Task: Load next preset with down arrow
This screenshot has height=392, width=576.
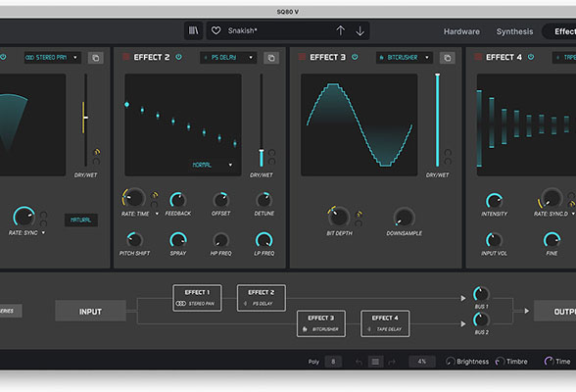Action: tap(360, 30)
